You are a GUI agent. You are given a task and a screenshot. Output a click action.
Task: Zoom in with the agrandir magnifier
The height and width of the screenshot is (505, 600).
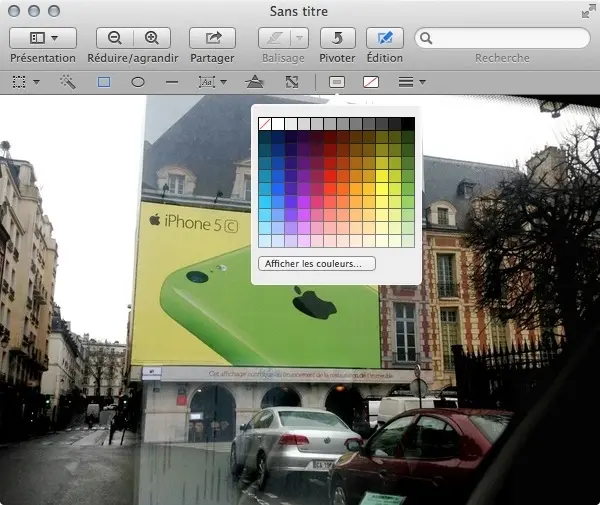(152, 38)
